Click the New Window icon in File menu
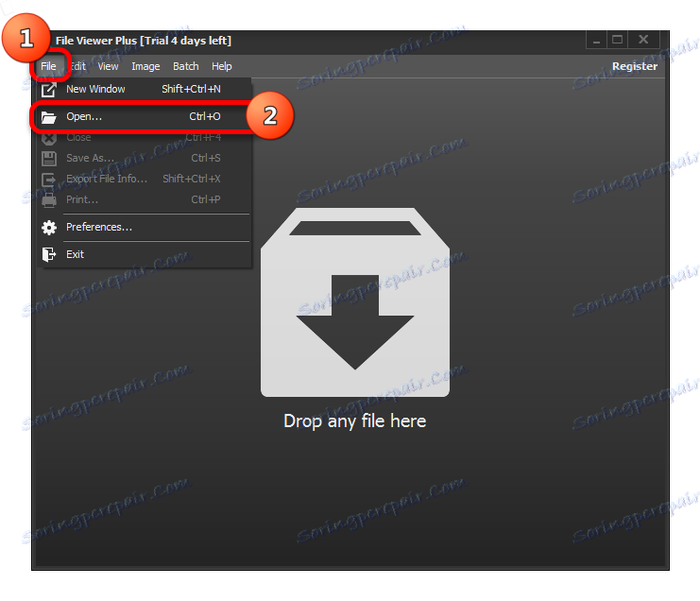Viewport: 700px width, 601px height. [48, 90]
